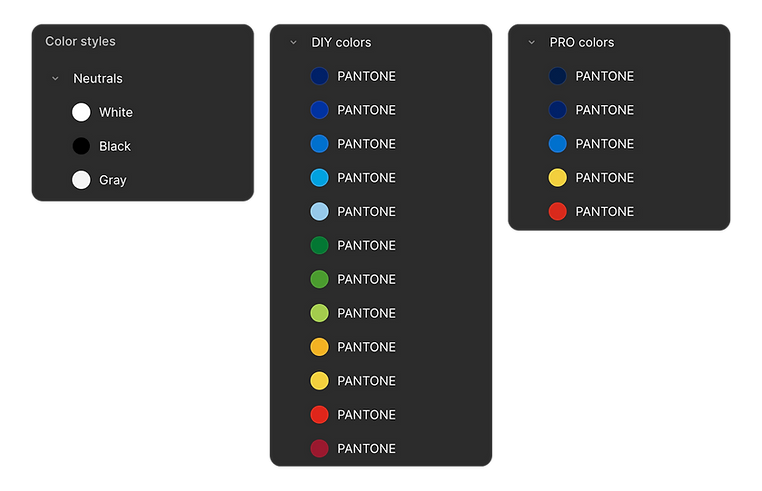Screen dimensions: 762x491
Task: Collapse the PRO colors group chevron
Action: [x=532, y=42]
